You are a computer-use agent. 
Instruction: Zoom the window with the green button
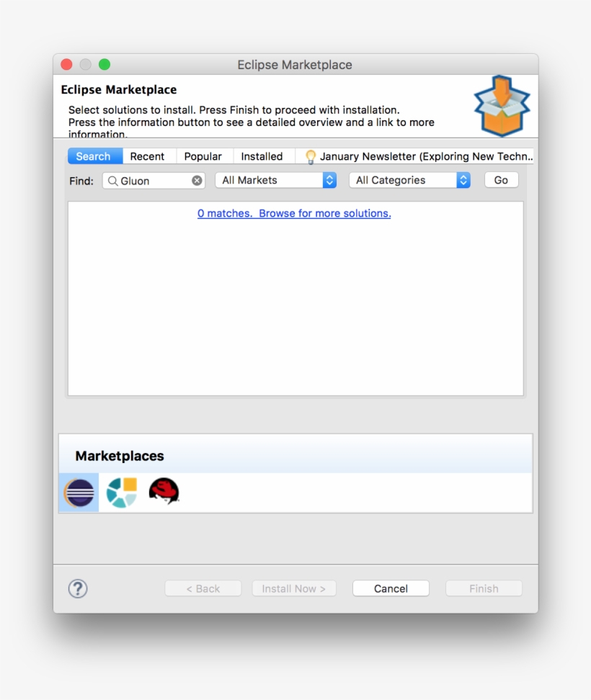pos(105,65)
